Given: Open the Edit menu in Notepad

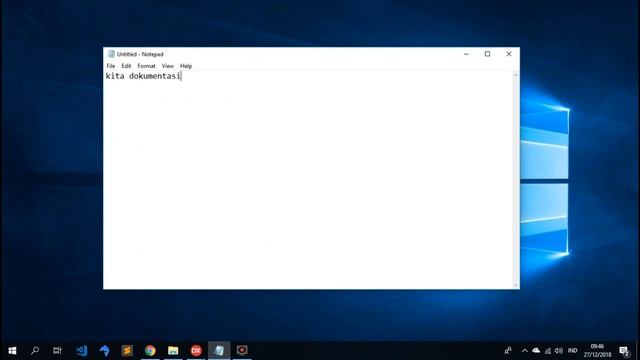Looking at the screenshot, I should pos(126,66).
